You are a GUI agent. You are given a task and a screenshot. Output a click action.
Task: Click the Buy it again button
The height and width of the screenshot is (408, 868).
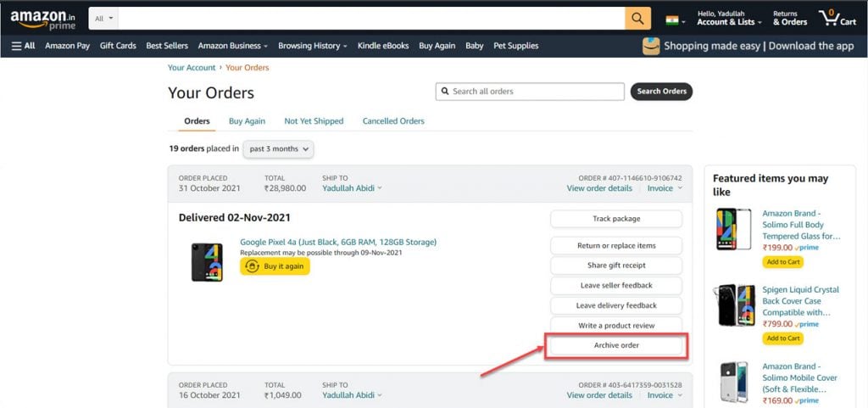(x=275, y=266)
